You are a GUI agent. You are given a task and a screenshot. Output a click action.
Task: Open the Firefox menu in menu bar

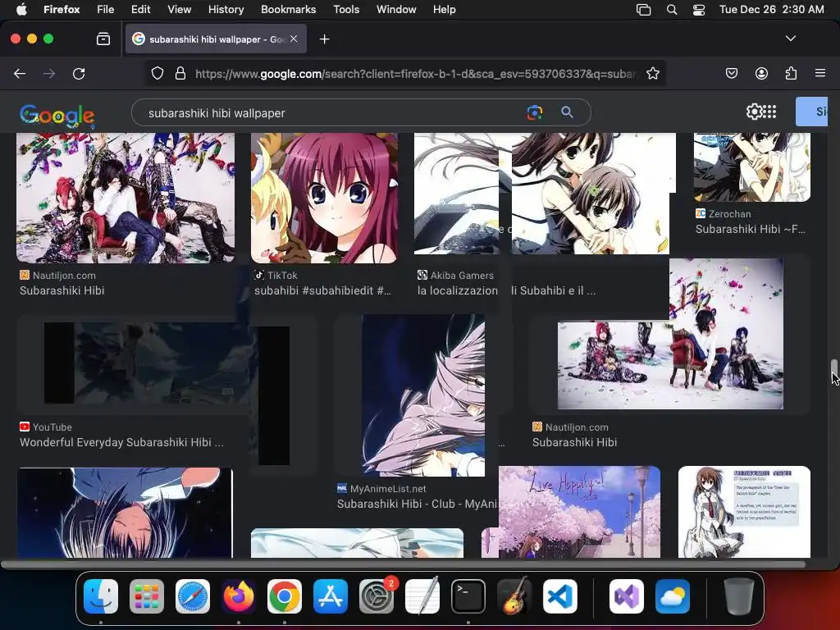[x=62, y=9]
